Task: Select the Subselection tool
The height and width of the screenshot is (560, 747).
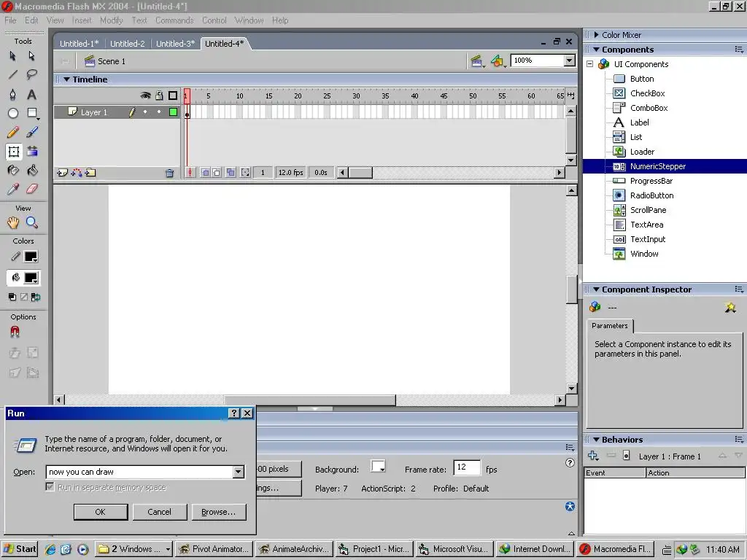Action: tap(31, 56)
